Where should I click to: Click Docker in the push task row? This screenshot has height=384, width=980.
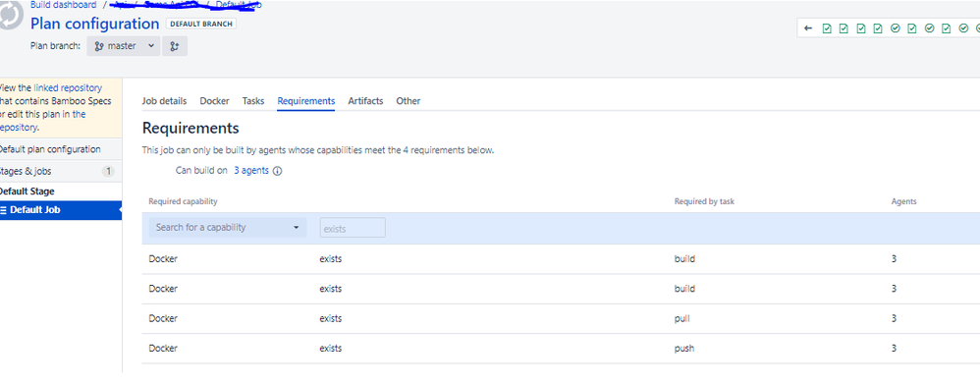pyautogui.click(x=163, y=349)
